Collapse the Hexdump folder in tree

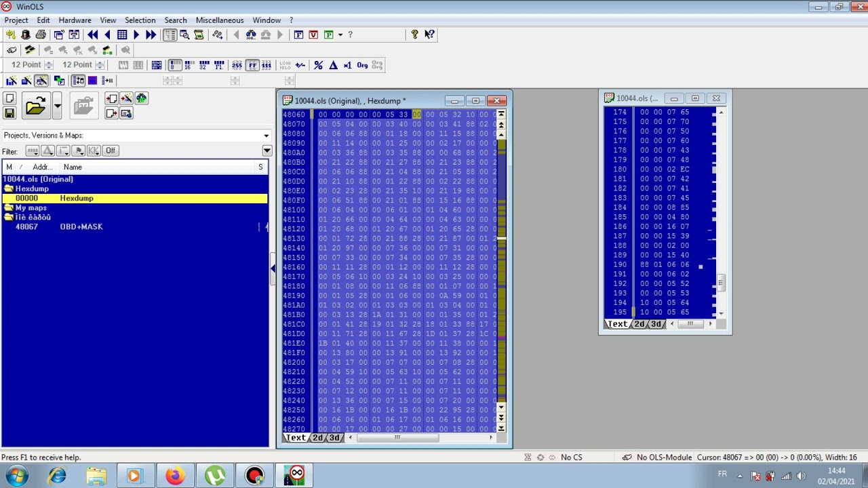(8, 188)
